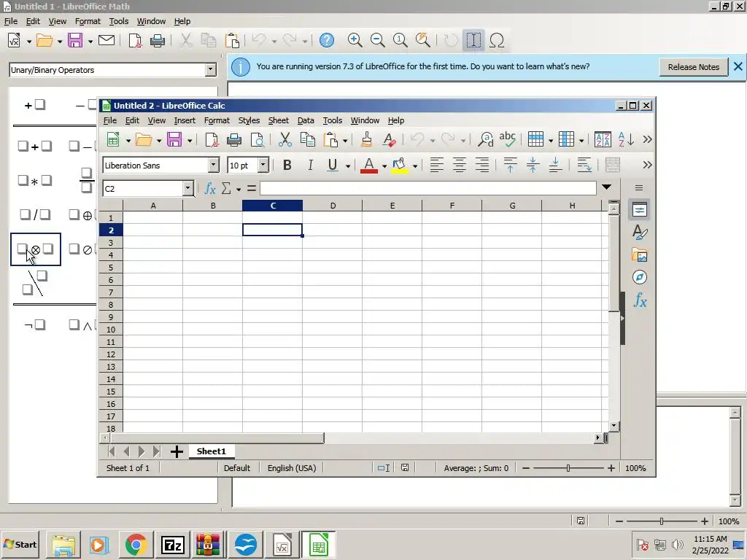Toggle Bold formatting in Calc
Image resolution: width=747 pixels, height=560 pixels.
[287, 166]
